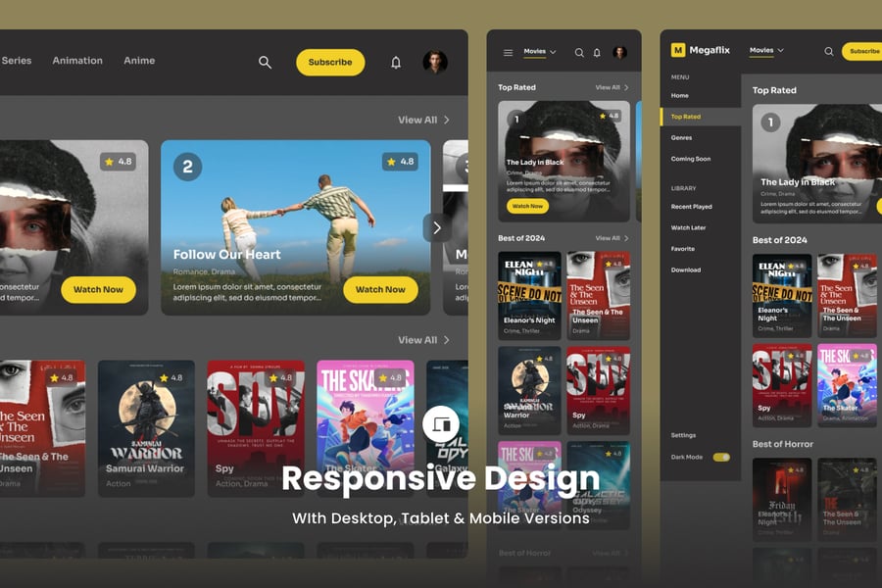Screen dimensions: 882x588
Task: Select Genres in the sidebar menu
Action: (x=682, y=137)
